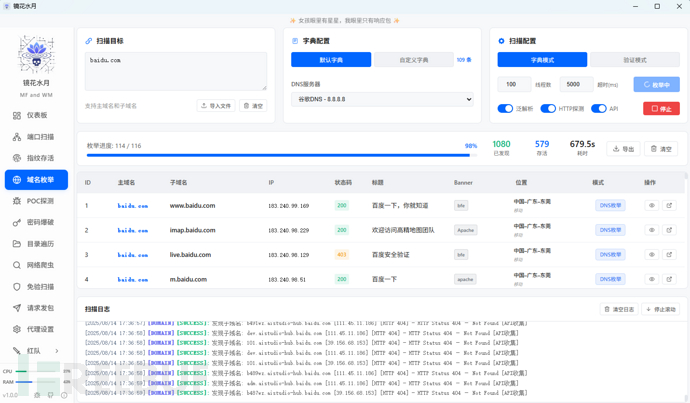Click the shield icon in the sidebar

(x=17, y=286)
